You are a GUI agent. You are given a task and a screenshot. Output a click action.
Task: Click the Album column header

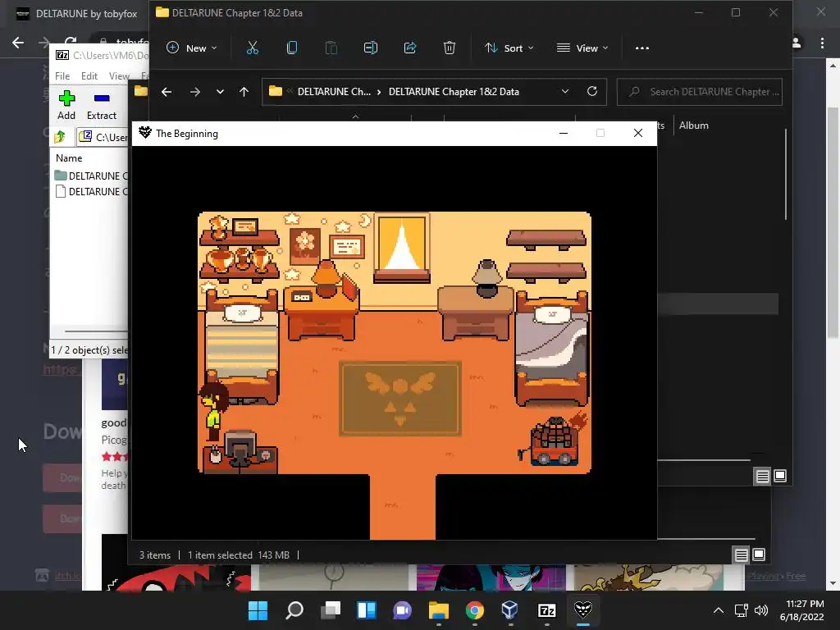point(694,126)
